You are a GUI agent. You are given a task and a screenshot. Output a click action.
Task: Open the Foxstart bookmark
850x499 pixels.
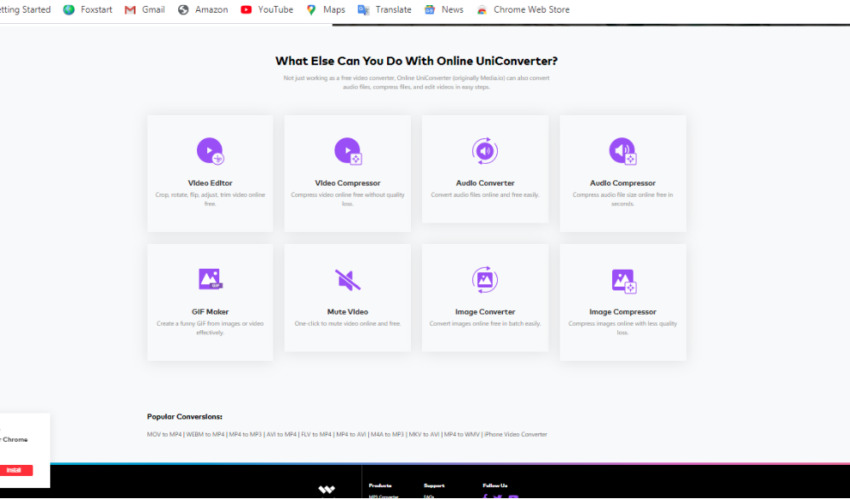[x=87, y=10]
